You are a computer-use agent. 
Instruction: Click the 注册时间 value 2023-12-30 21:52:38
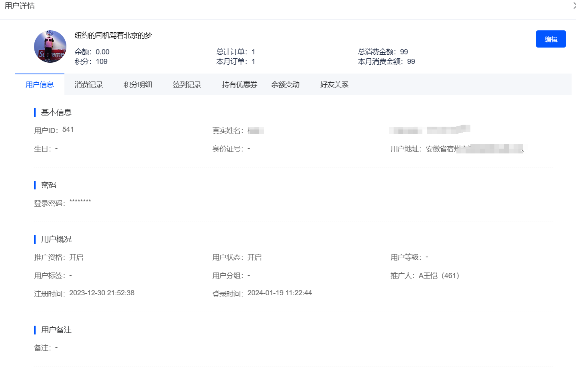(x=102, y=293)
